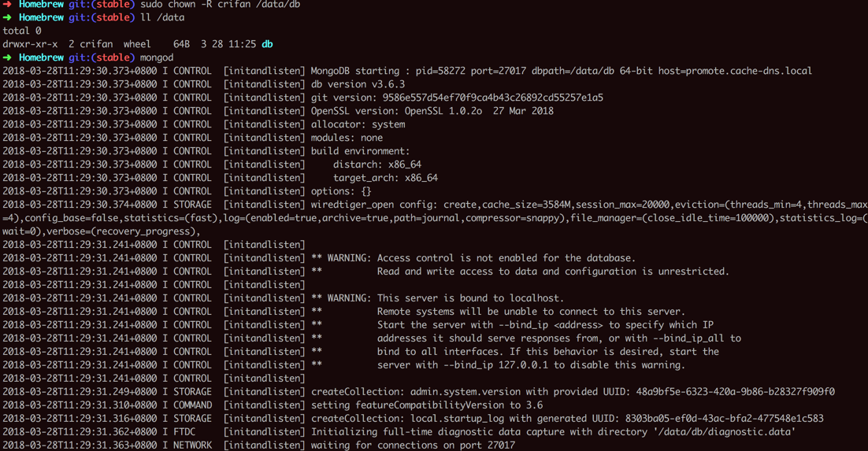Click 'sudo chown -R crifan /data/db' command
Image resolution: width=868 pixels, height=451 pixels.
221,5
